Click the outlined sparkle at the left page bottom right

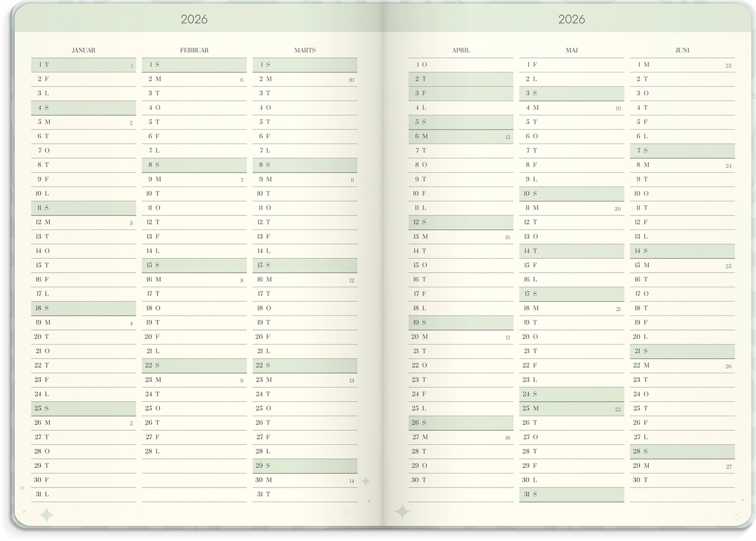[x=346, y=511]
